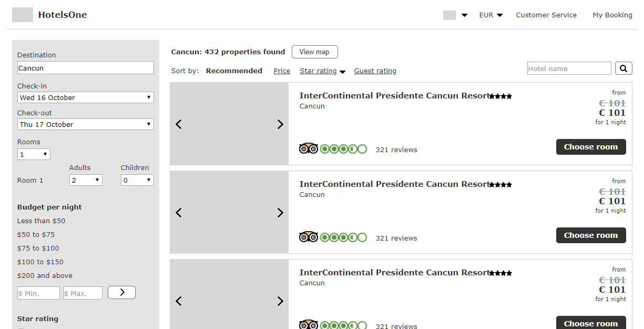Open the Children count dropdown
The height and width of the screenshot is (329, 644).
point(137,180)
